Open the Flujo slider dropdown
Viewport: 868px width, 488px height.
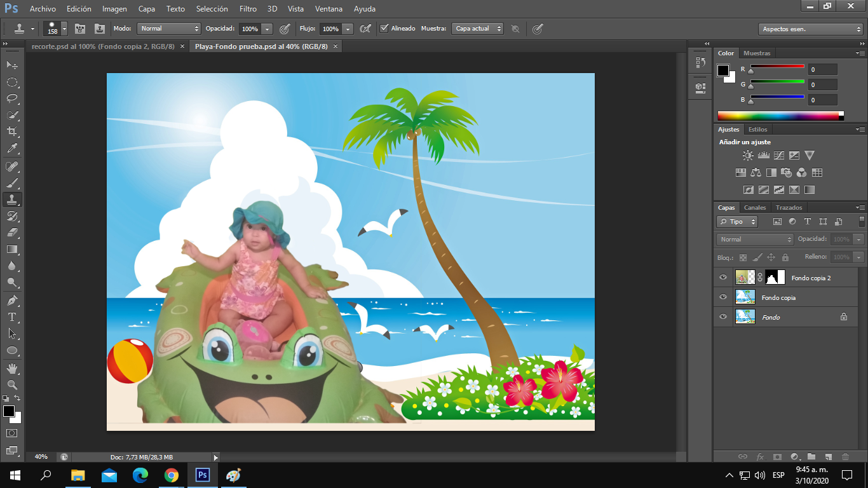348,29
